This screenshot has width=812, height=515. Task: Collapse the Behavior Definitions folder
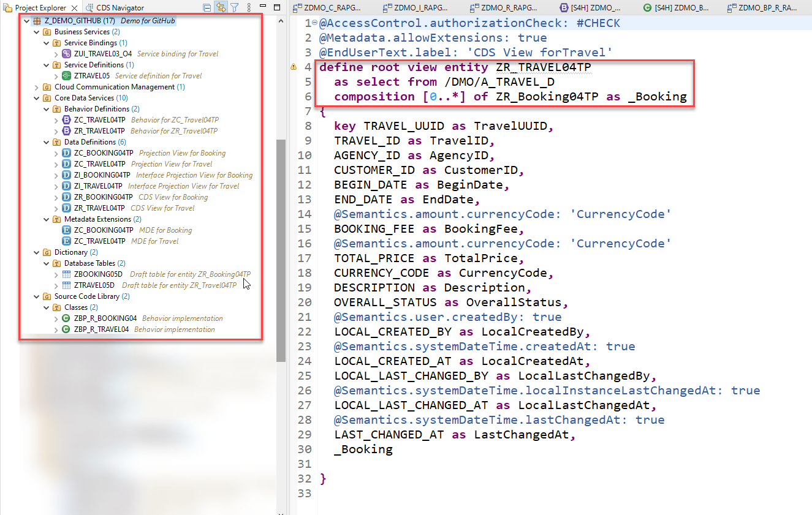coord(47,109)
